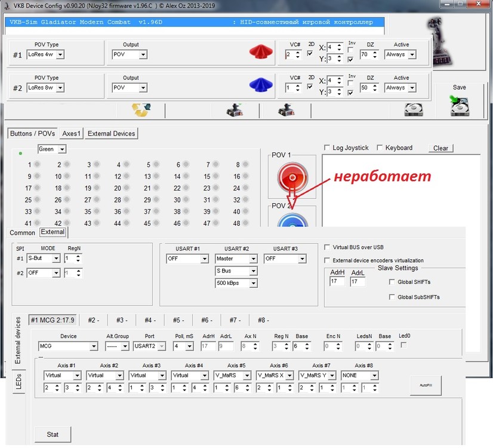
Task: Switch to External Devices tab
Action: (x=111, y=133)
